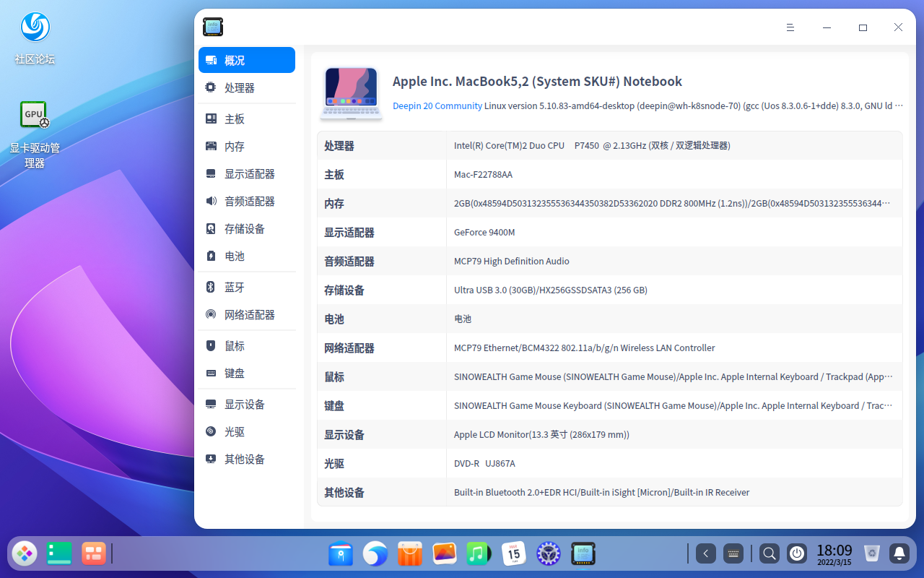Open Control Center from the taskbar

[548, 553]
